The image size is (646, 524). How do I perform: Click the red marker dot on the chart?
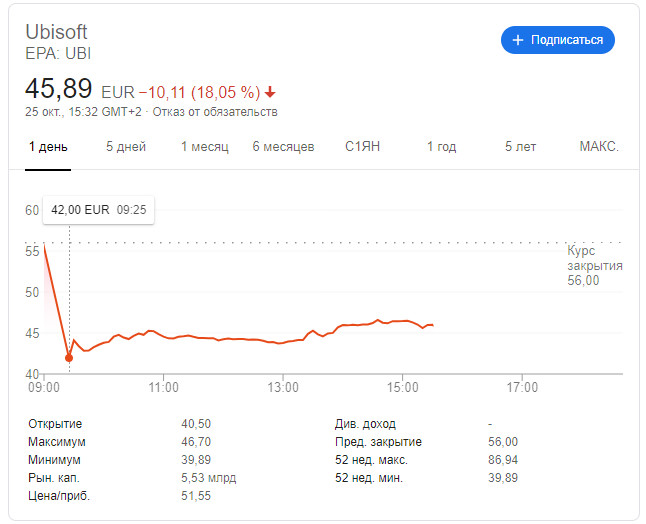pos(69,358)
